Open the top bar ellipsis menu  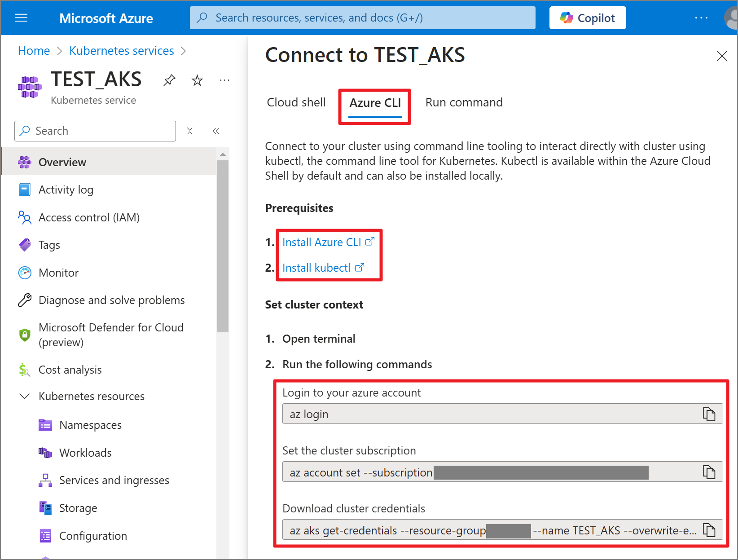pos(701,18)
